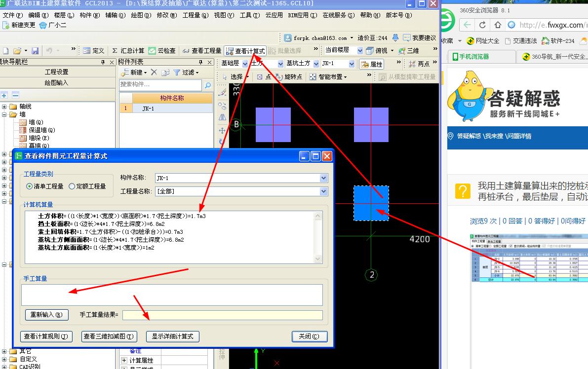This screenshot has width=588, height=369.
Task: Choose the 旋转点 rotate point tool
Action: 288,77
